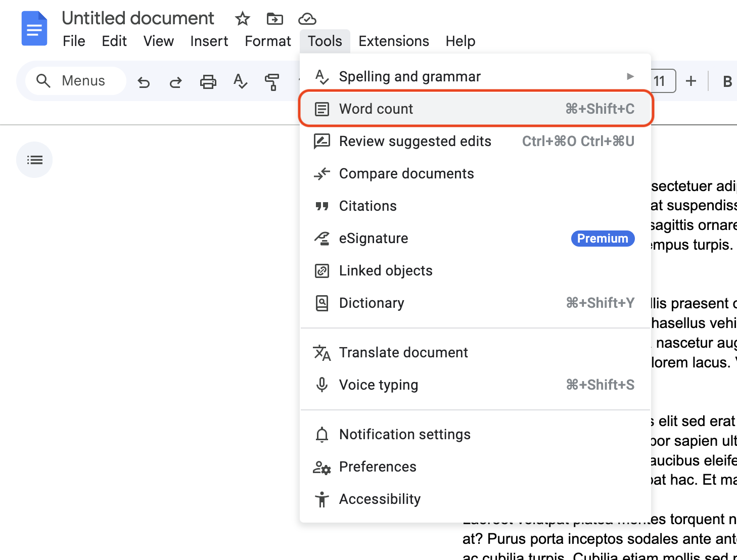Open Linked objects

(475, 270)
